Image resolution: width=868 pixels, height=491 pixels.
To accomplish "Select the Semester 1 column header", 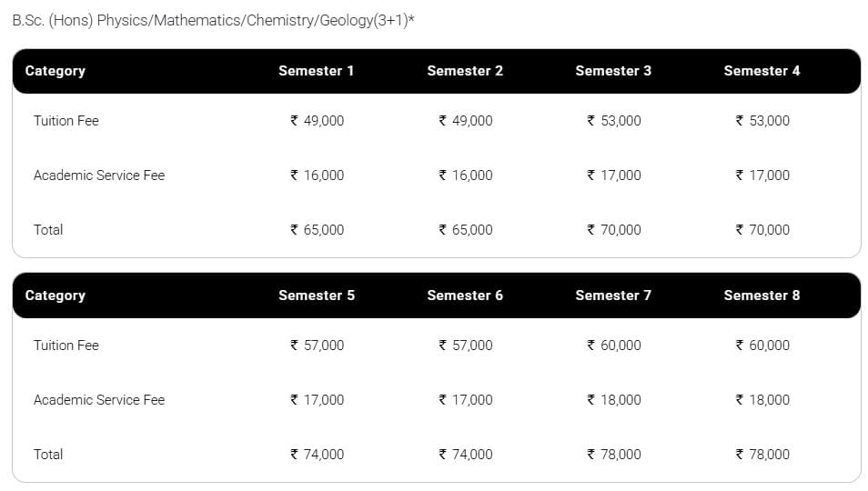I will pos(316,71).
